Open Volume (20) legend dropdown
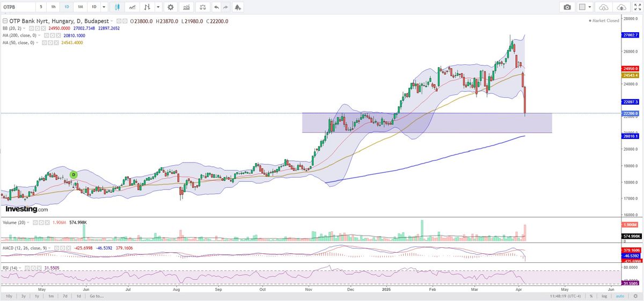This screenshot has width=644, height=301. tap(28, 222)
